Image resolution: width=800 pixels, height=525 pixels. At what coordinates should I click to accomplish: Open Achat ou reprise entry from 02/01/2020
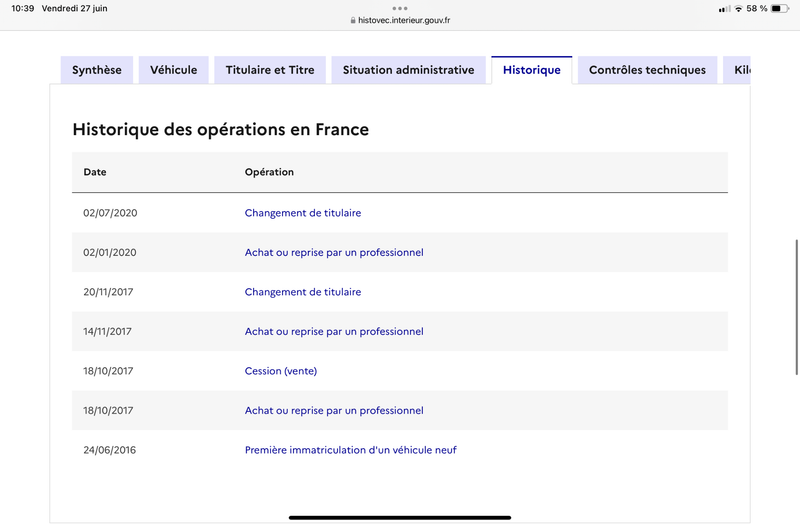tap(334, 252)
